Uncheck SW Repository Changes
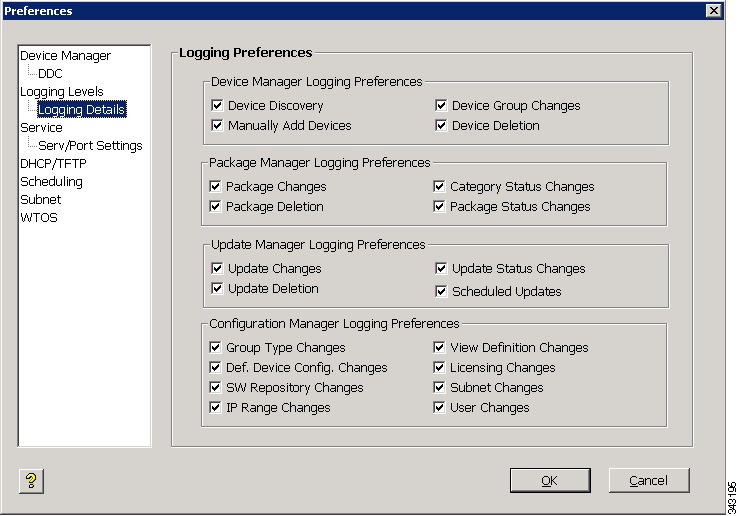Screen dimensions: 739x516 point(215,387)
